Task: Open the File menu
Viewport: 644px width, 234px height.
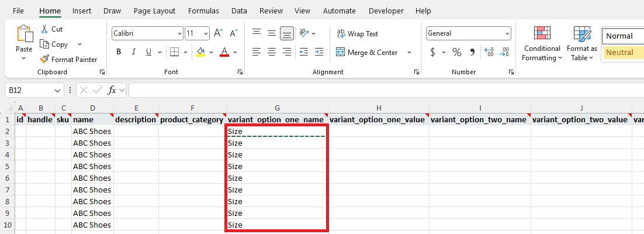Action: point(18,11)
